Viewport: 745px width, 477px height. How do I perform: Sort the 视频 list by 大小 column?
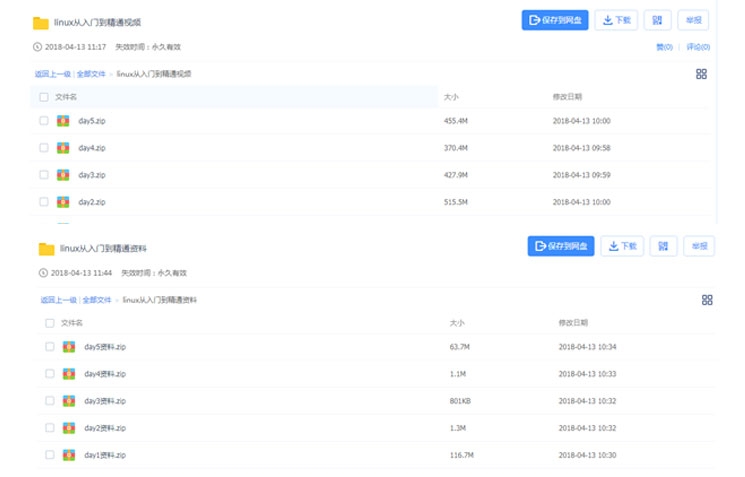click(451, 97)
